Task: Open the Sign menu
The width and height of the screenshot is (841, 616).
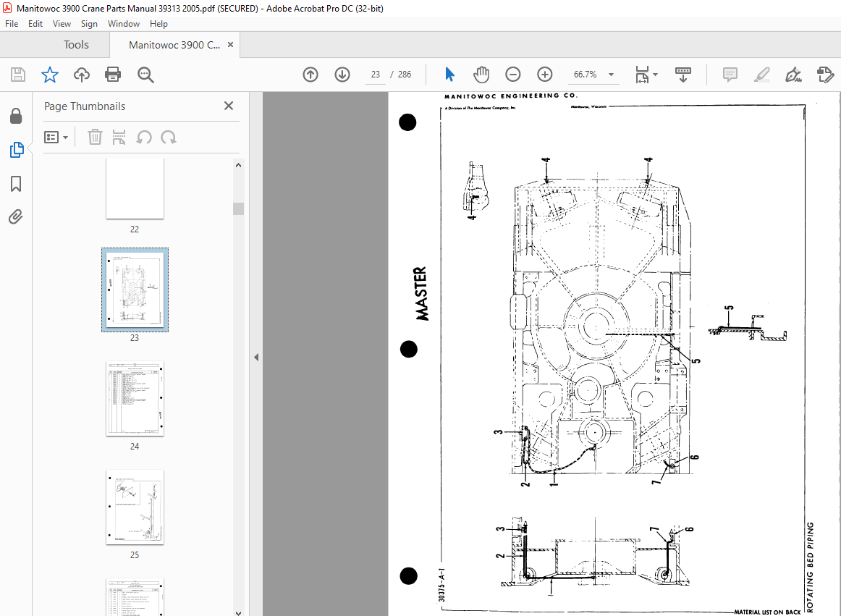Action: [x=89, y=24]
